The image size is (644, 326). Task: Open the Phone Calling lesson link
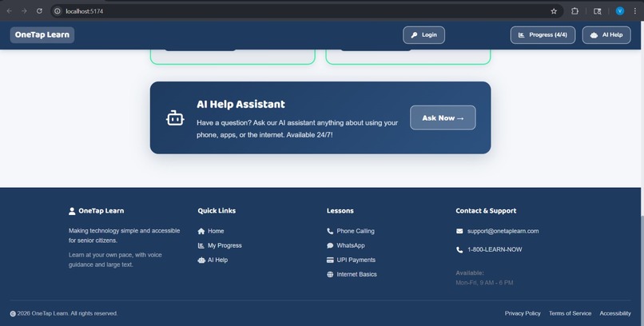pos(351,231)
